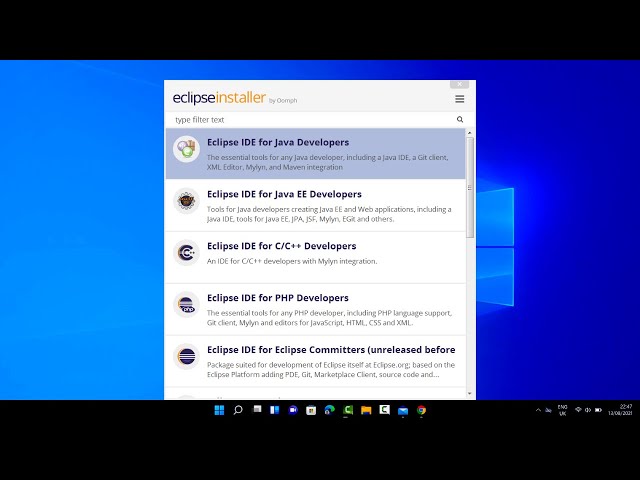Show hidden system tray icons
The height and width of the screenshot is (480, 640).
tap(538, 410)
